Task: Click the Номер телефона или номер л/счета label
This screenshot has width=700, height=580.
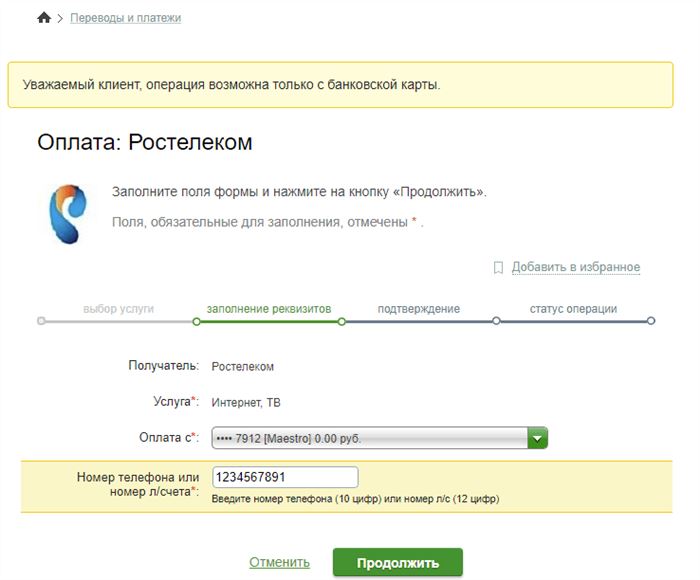Action: click(x=138, y=484)
